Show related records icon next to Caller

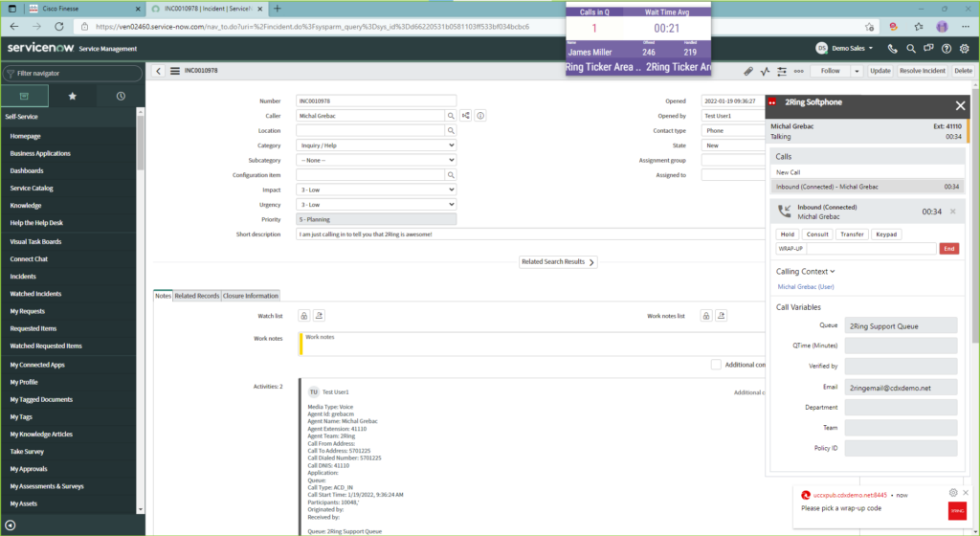click(x=466, y=116)
